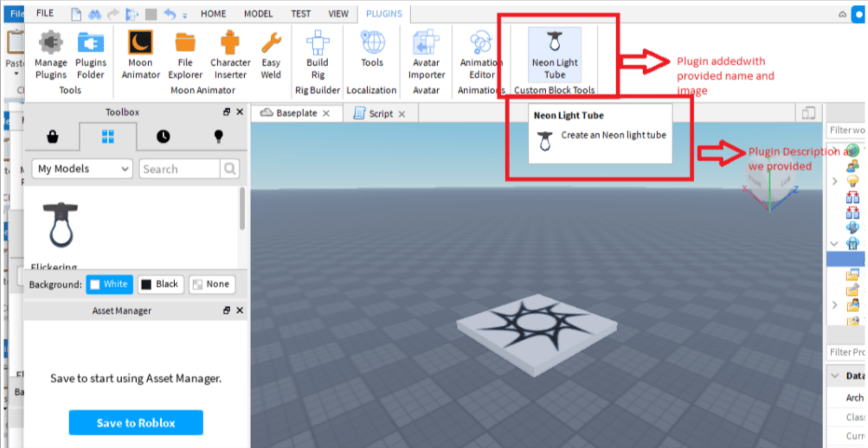
Task: Close the Asset Manager panel
Action: tap(240, 310)
